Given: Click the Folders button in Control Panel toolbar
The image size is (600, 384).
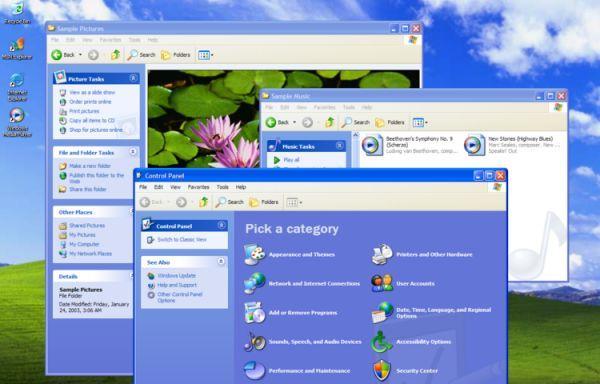Looking at the screenshot, I should point(264,202).
